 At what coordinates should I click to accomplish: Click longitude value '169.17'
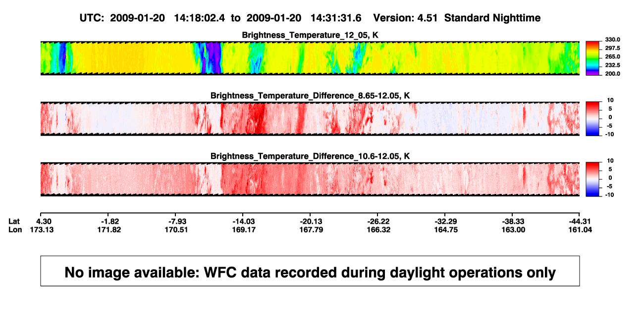[x=244, y=230]
